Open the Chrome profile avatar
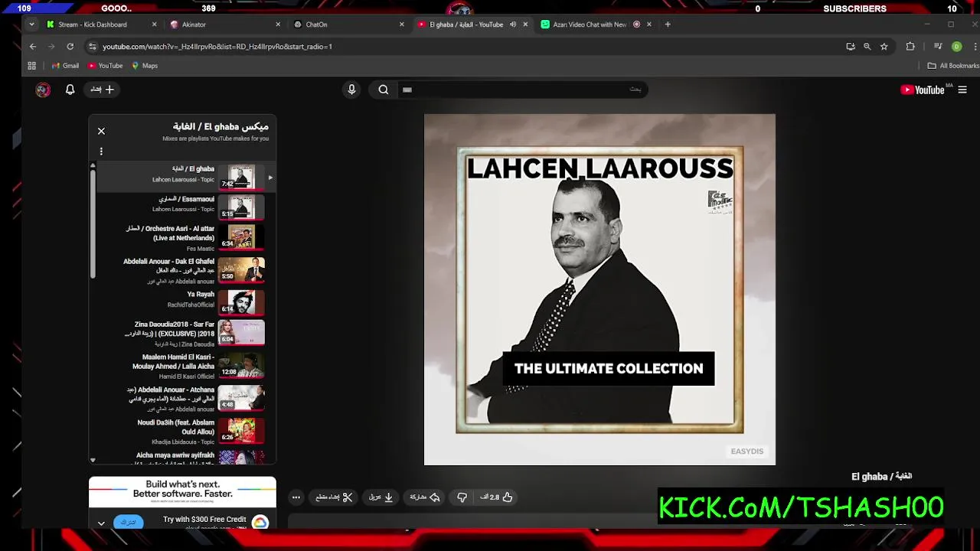The height and width of the screenshot is (551, 980). (x=956, y=47)
